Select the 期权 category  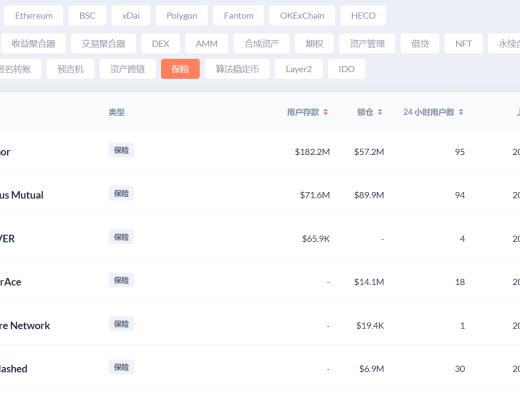(314, 44)
